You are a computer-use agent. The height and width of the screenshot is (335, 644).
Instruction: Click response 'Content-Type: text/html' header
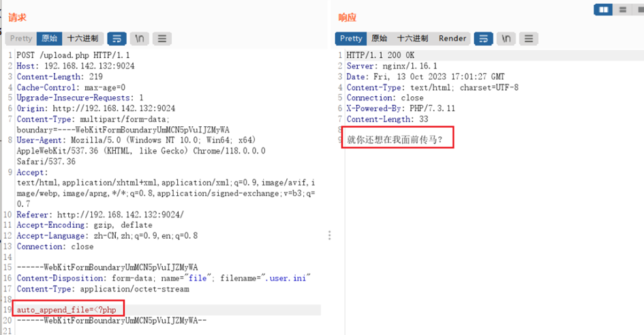tap(433, 87)
